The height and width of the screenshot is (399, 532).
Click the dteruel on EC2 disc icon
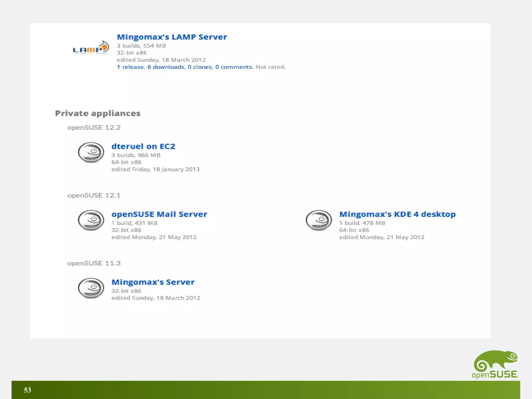[91, 152]
